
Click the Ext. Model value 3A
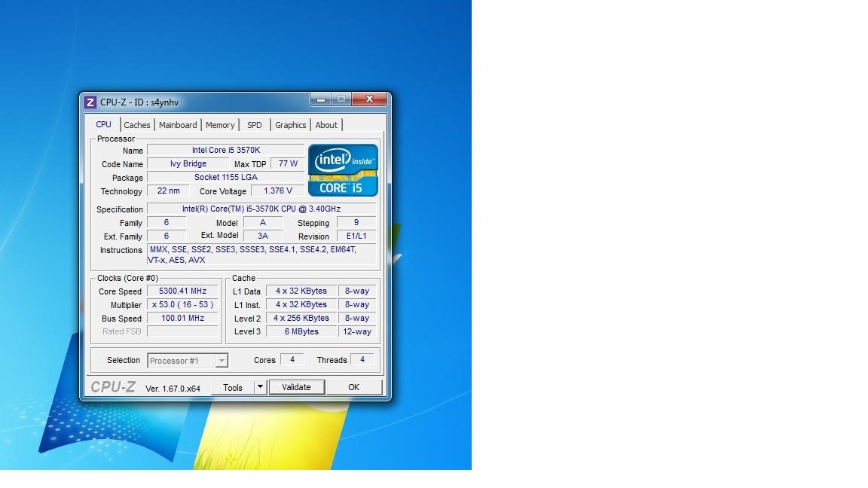point(263,236)
